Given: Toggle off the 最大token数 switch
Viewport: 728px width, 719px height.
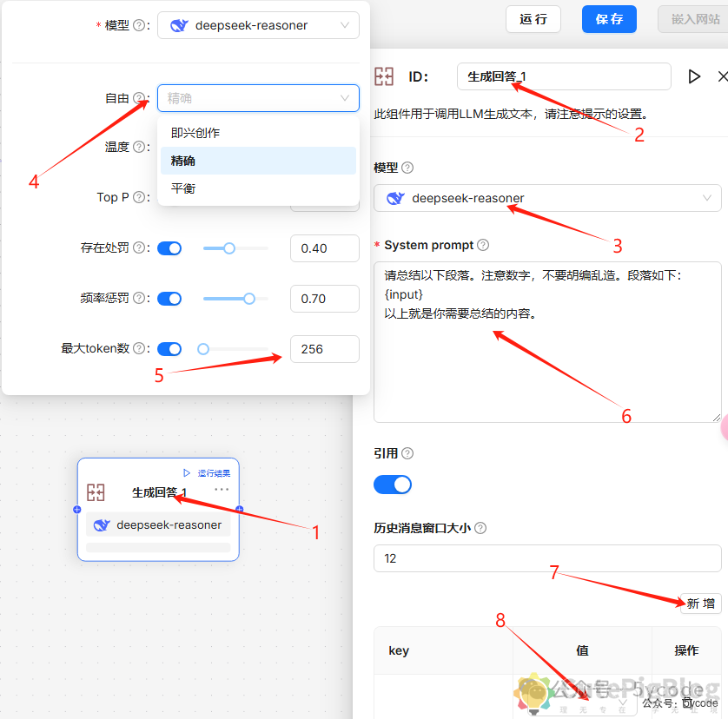Looking at the screenshot, I should click(x=169, y=347).
